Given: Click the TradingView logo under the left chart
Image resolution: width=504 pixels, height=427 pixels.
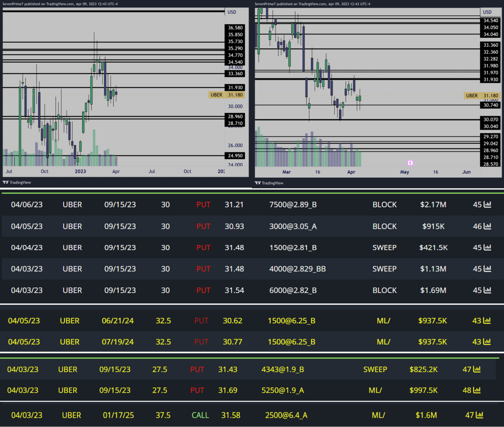Looking at the screenshot, I should (17, 182).
